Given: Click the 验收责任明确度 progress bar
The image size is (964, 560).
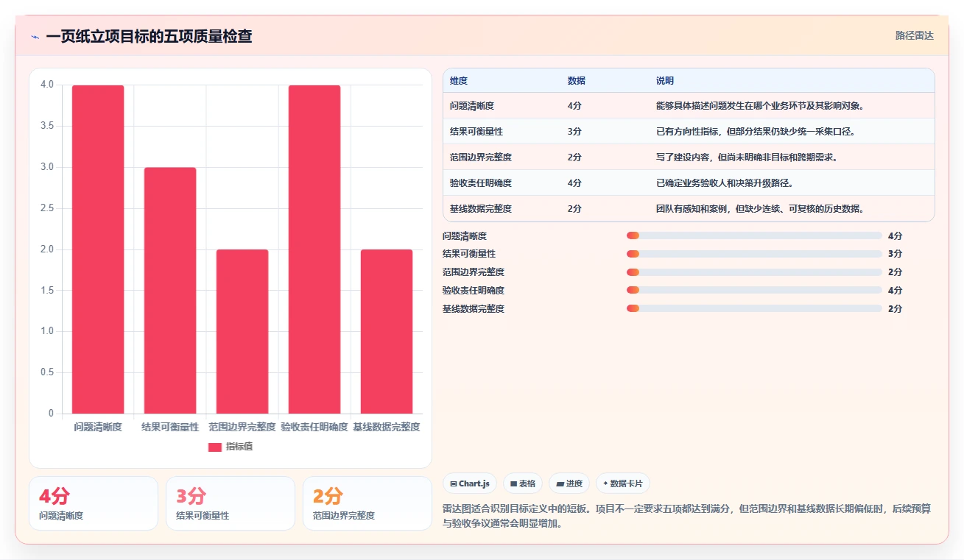Looking at the screenshot, I should click(754, 290).
